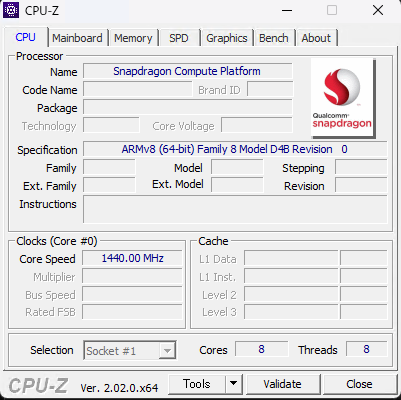Viewport: 401px width, 400px height.
Task: Click the empty Revision field
Action: coord(361,185)
